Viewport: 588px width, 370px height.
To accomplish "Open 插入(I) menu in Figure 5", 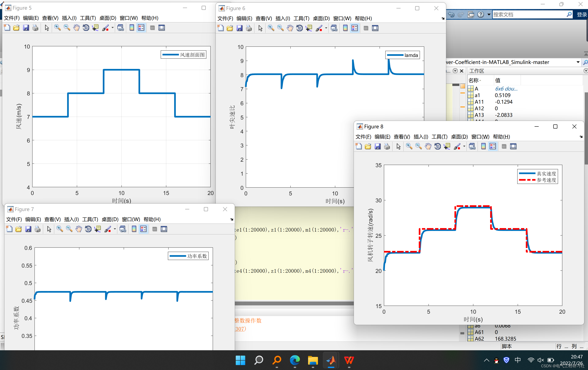I will point(69,18).
